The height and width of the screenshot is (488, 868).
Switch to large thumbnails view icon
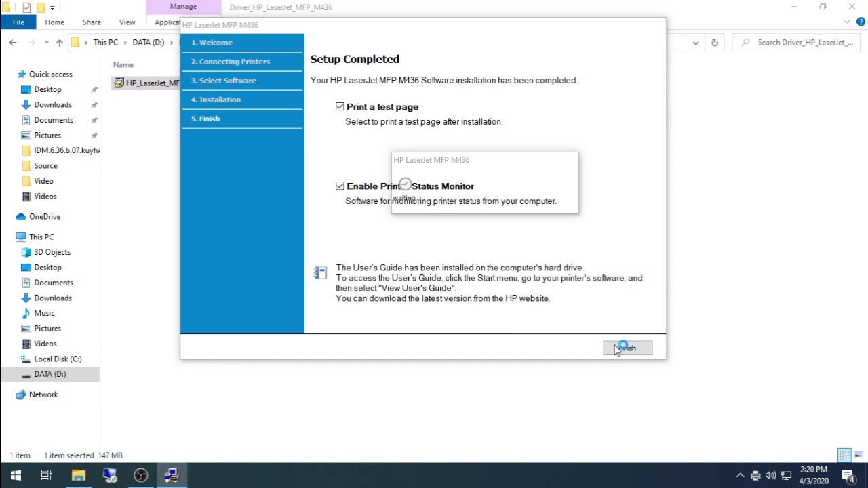(859, 455)
